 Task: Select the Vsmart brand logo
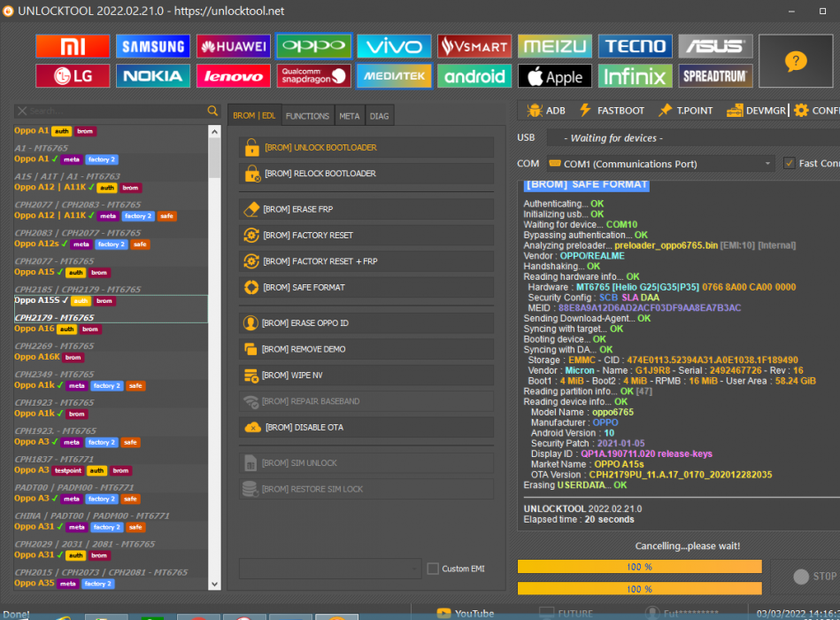[474, 46]
